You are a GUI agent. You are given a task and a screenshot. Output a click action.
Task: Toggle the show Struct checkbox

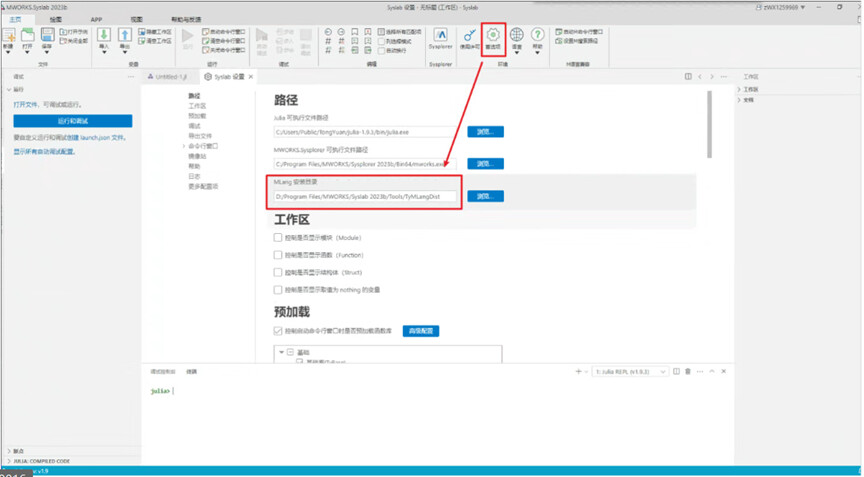click(278, 272)
